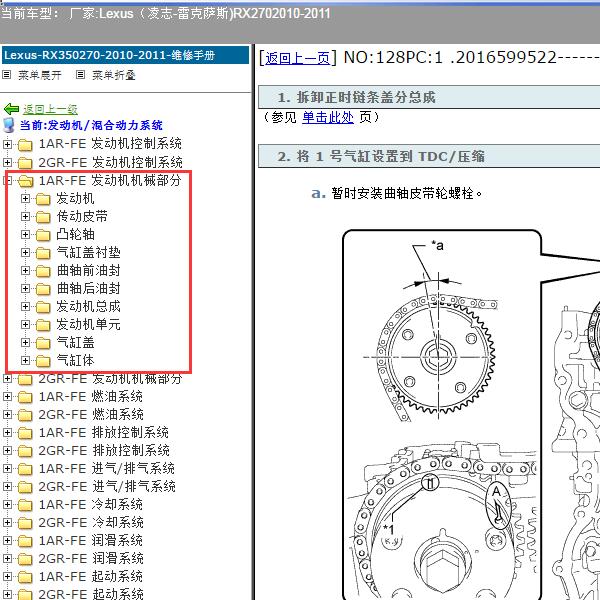Expand the 凸轮轴 subfolder node
600x600 pixels.
[25, 234]
